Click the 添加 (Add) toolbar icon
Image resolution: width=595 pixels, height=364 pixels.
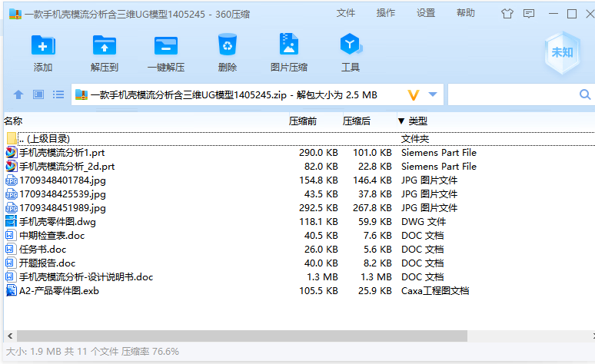(x=43, y=46)
